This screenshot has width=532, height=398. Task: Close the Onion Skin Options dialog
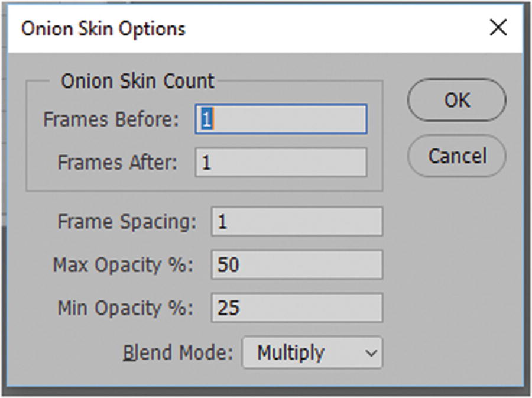point(498,28)
